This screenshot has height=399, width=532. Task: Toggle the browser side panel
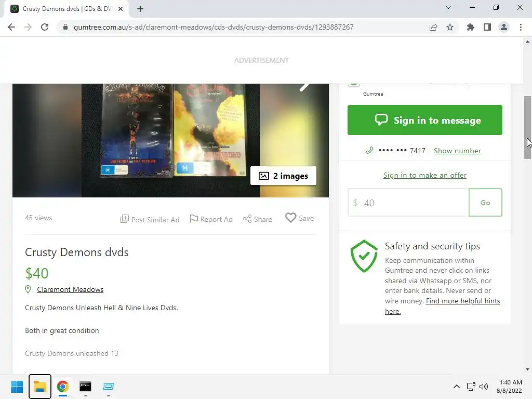(487, 27)
